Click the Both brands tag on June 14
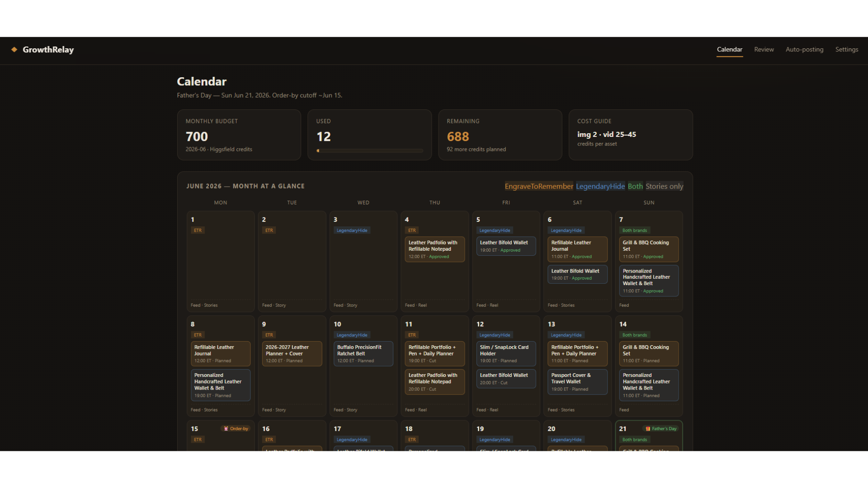This screenshot has width=868, height=488. click(x=635, y=335)
